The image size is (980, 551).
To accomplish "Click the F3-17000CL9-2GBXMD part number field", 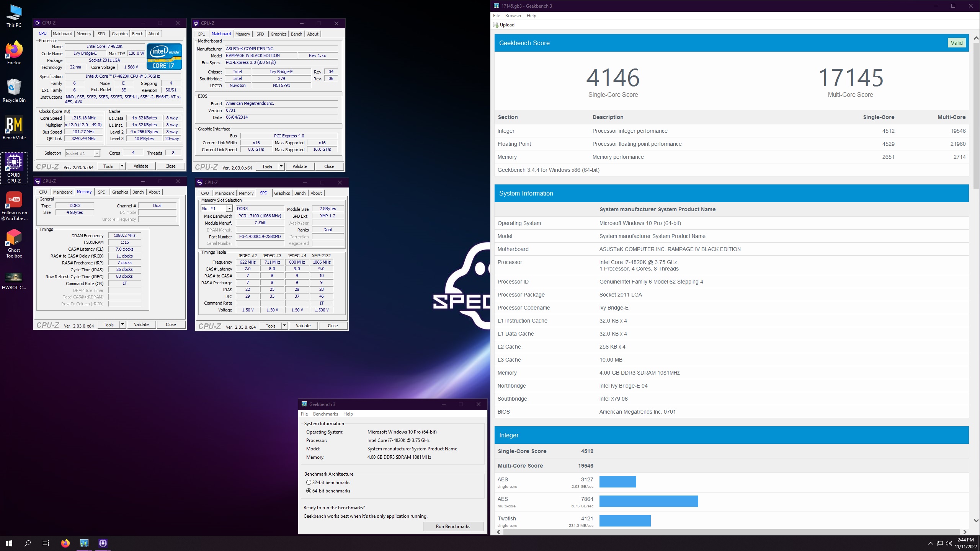I will coord(260,236).
